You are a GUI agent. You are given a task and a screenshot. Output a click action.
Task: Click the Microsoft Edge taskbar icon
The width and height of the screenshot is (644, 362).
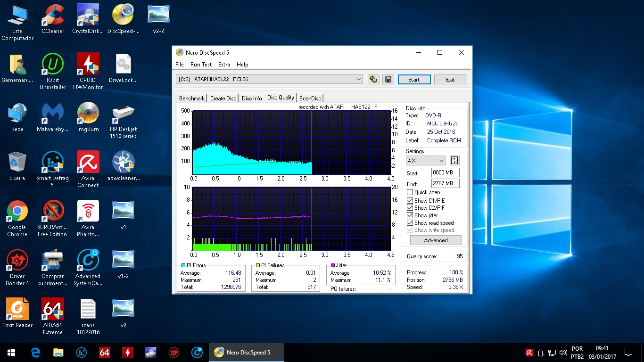point(35,353)
